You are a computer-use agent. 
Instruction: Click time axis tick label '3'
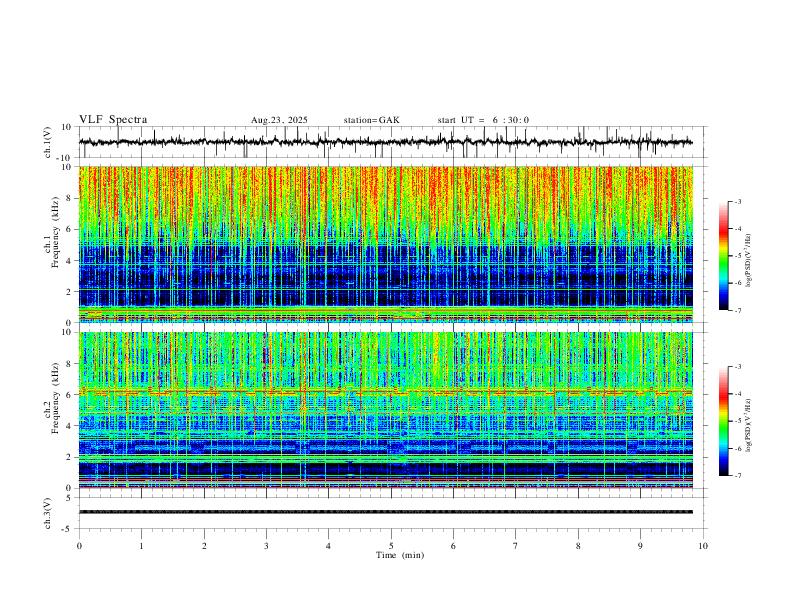click(266, 546)
